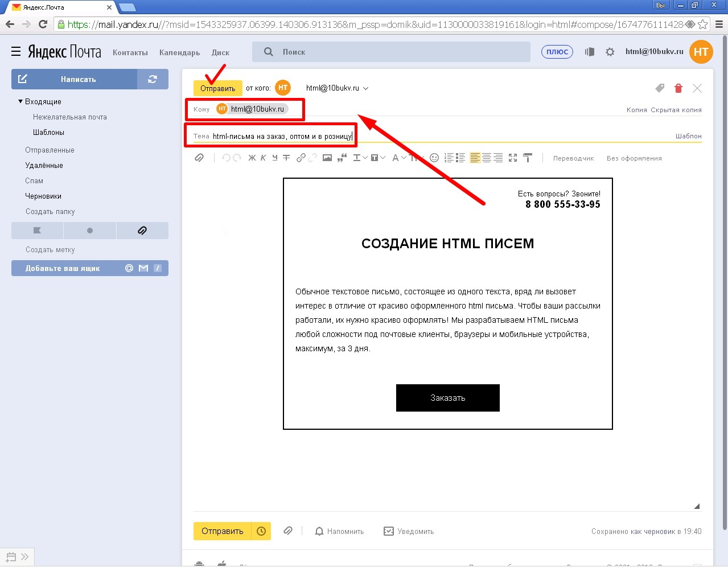Click the Поиск search field

coord(392,52)
